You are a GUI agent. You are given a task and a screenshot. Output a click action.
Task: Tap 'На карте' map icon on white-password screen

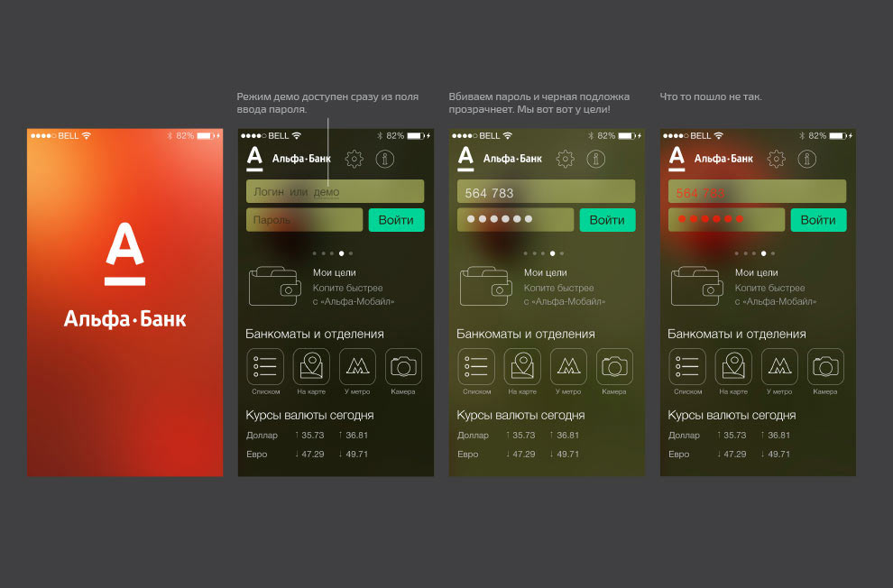(x=522, y=367)
